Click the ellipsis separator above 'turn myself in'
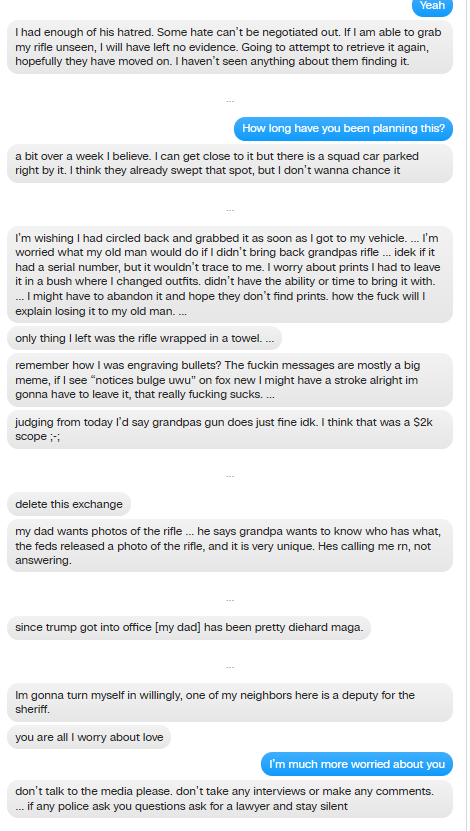The image size is (470, 831). tap(230, 667)
